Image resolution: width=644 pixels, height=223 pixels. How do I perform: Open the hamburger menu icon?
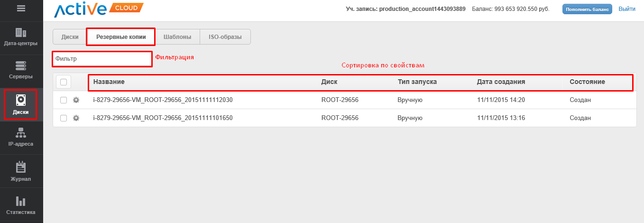(21, 9)
